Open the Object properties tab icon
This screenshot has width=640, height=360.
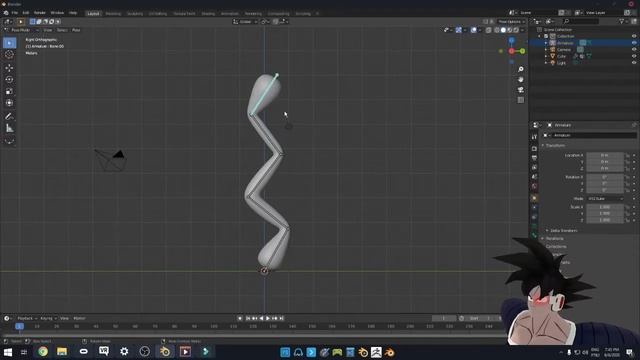(x=534, y=198)
